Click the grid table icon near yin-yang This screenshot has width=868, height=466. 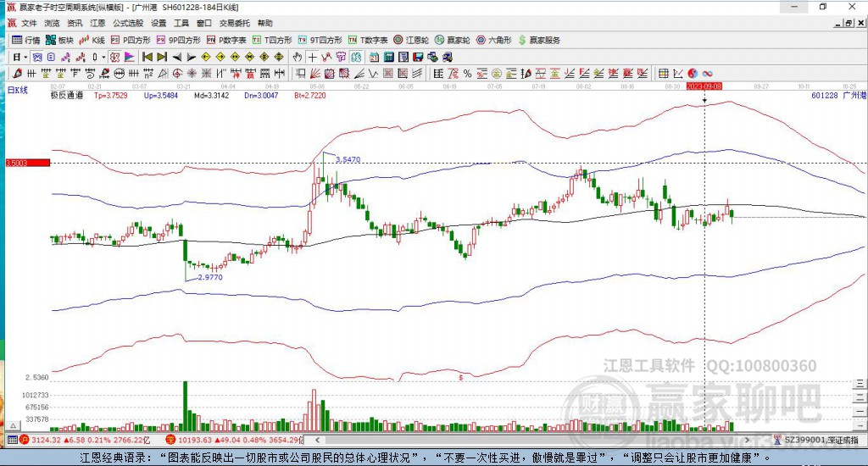[x=663, y=73]
